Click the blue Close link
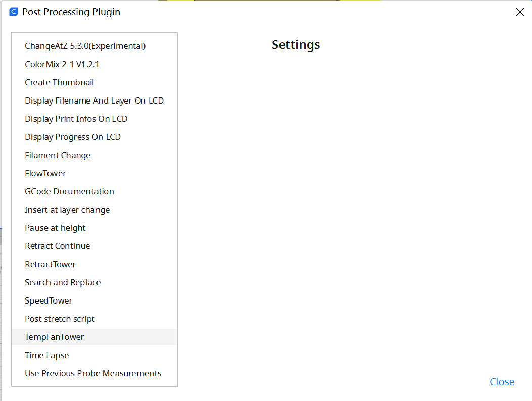Viewport: 532px width, 401px height. tap(502, 382)
